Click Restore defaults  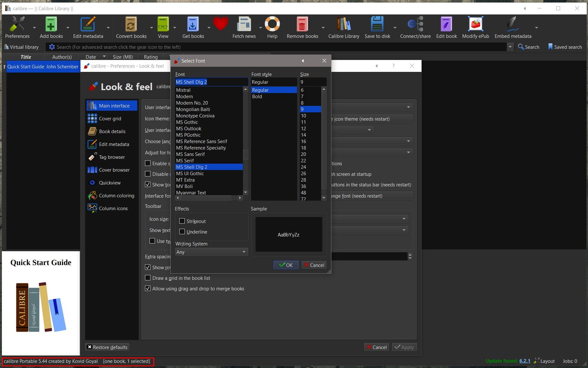(x=107, y=347)
